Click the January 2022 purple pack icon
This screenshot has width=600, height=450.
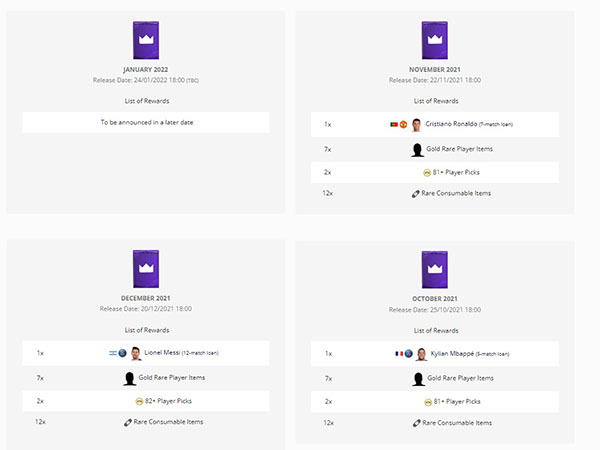[146, 40]
